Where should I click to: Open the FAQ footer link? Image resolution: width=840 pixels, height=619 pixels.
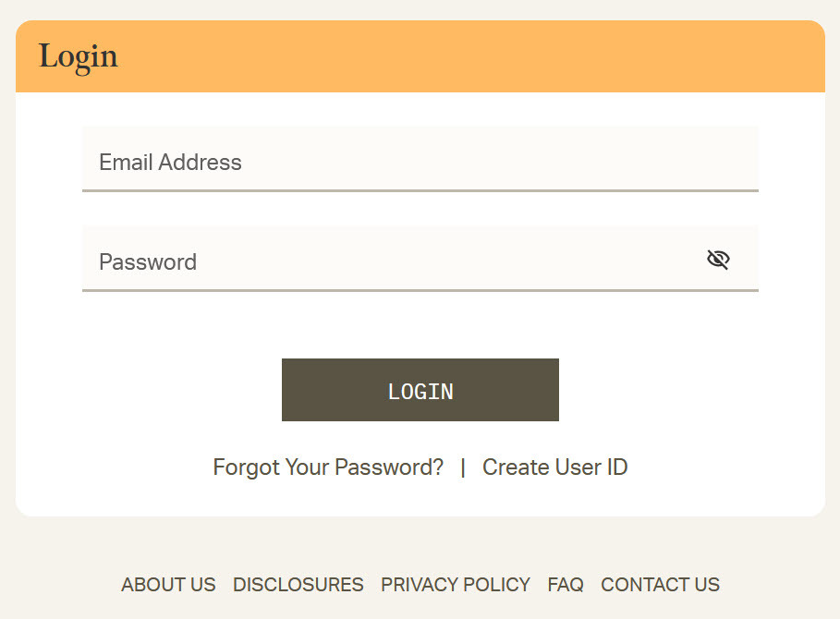point(566,585)
